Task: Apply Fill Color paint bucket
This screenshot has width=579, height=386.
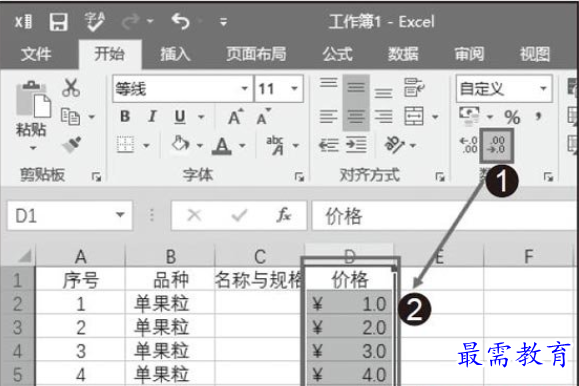Action: (x=180, y=144)
